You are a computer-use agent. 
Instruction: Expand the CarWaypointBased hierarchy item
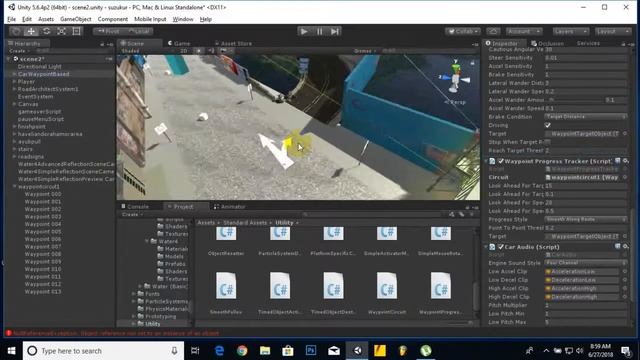14,74
